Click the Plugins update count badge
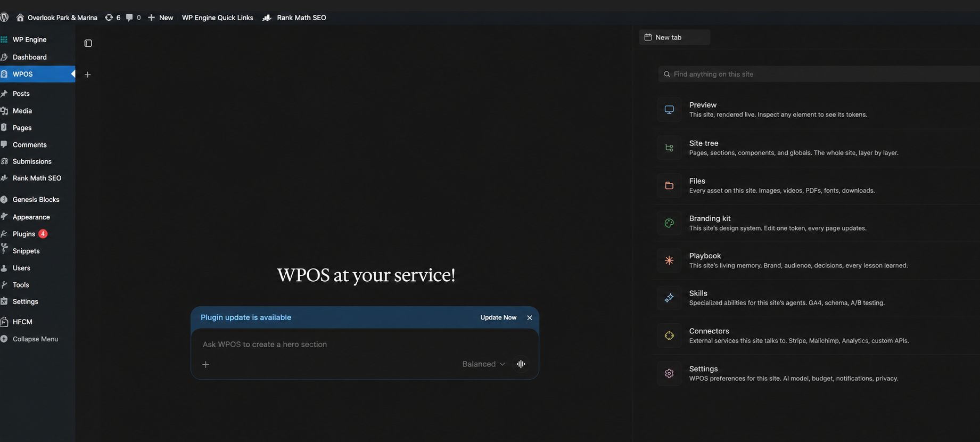 [43, 234]
